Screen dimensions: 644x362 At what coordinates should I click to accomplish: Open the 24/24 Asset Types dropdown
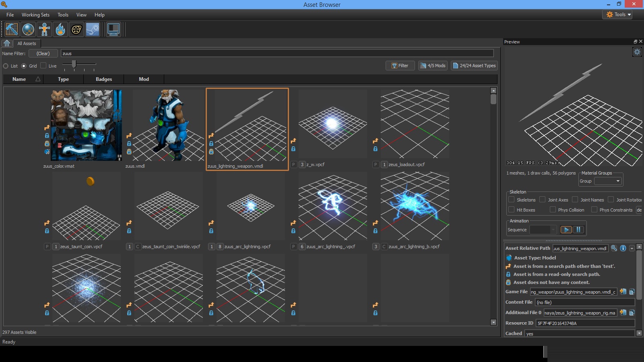(x=474, y=66)
